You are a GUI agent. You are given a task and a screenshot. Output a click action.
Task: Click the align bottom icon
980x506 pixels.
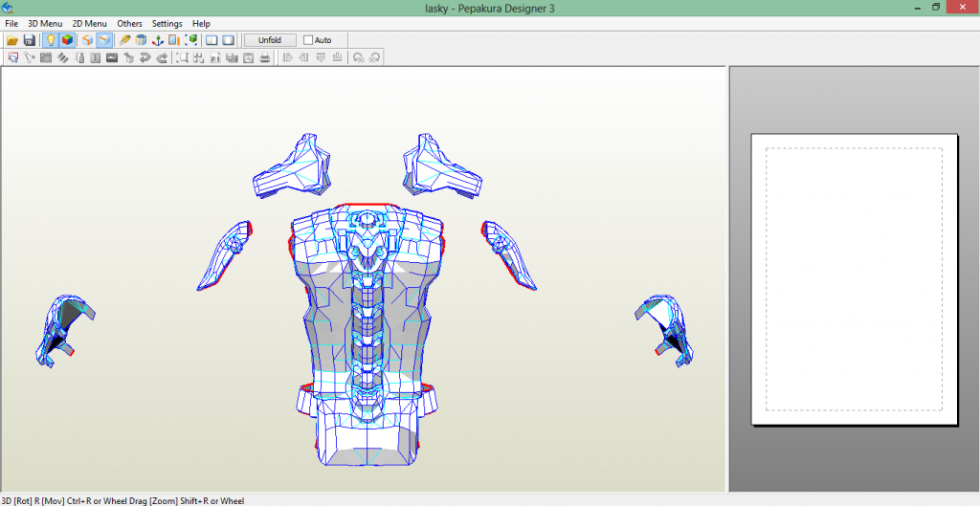pyautogui.click(x=338, y=57)
